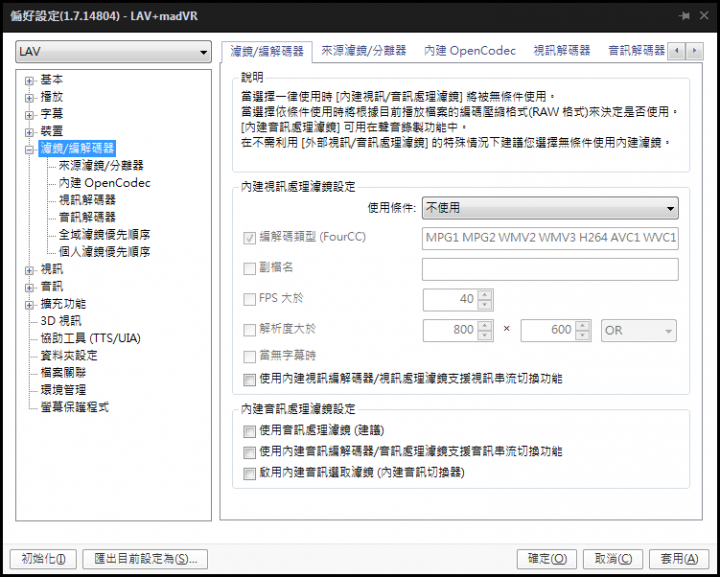Switch to the 視訊解碼器 tab
Screen dimensions: 720x577
click(x=562, y=50)
